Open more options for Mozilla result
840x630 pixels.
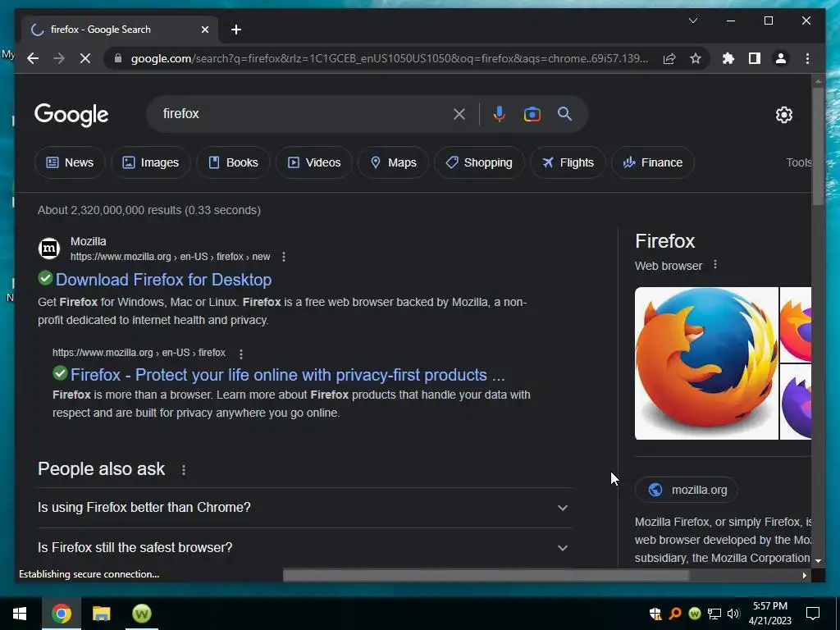[x=283, y=257]
